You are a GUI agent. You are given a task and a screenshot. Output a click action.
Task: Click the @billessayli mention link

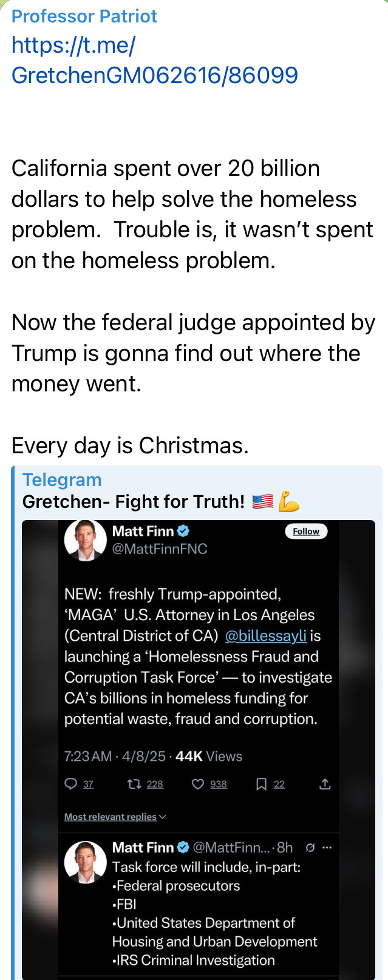tap(265, 635)
